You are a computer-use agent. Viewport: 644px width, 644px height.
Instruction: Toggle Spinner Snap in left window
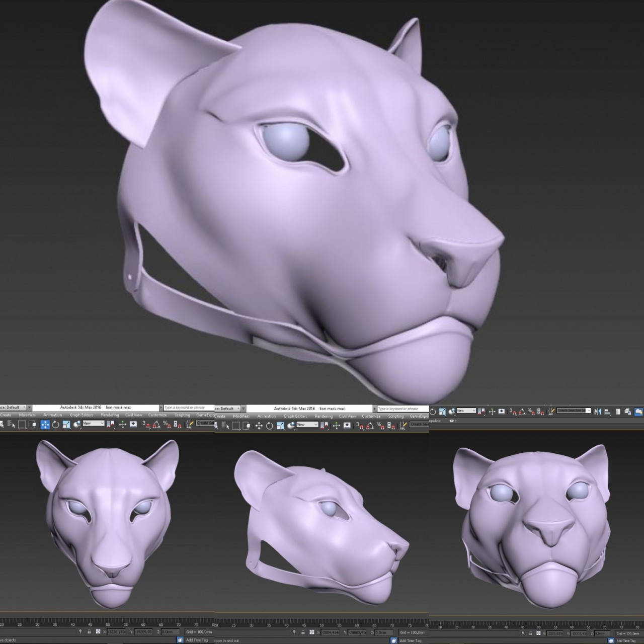(x=177, y=425)
